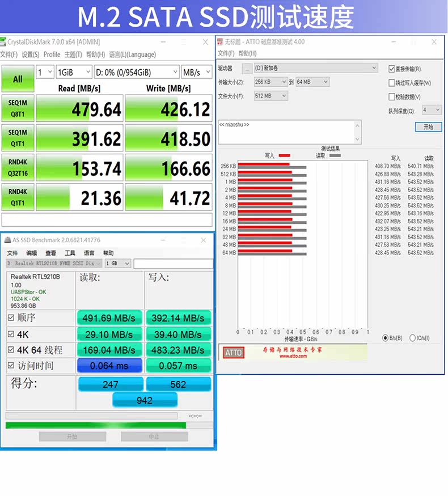This screenshot has height=496, width=448.
Task: Open the D: 0% (0/954GiB) drive dropdown
Action: pos(137,73)
